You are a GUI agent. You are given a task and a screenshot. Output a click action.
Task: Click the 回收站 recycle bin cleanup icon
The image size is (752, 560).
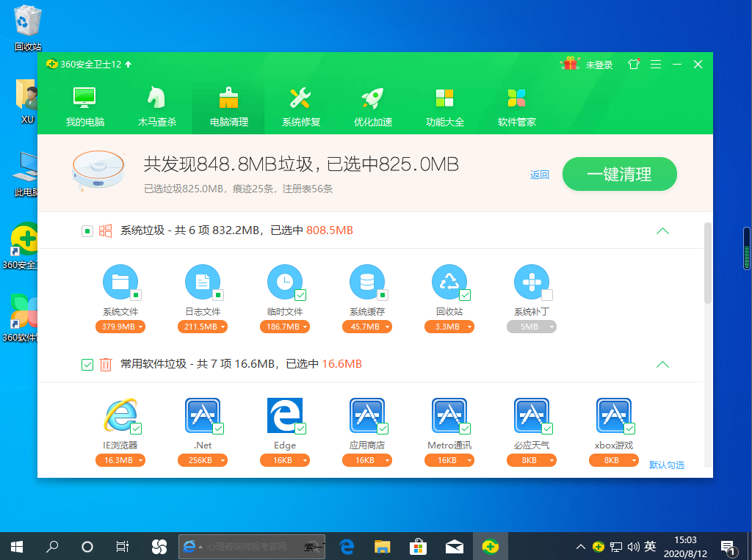point(449,283)
